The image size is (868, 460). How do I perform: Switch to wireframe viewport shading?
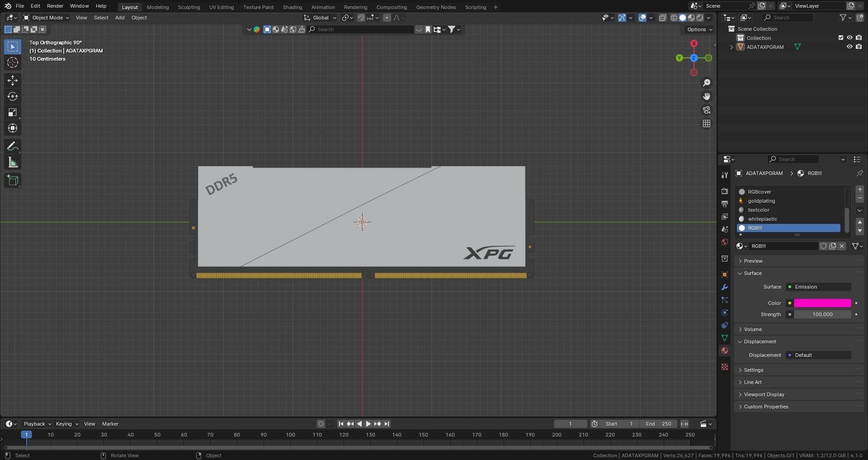pyautogui.click(x=674, y=18)
